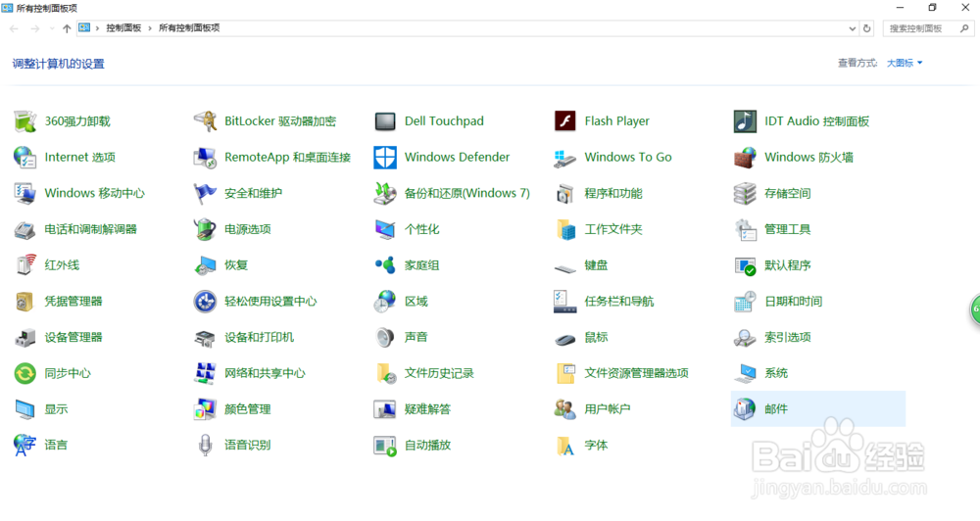This screenshot has width=980, height=521.
Task: Open the 个性化 monitor icon
Action: coord(385,229)
